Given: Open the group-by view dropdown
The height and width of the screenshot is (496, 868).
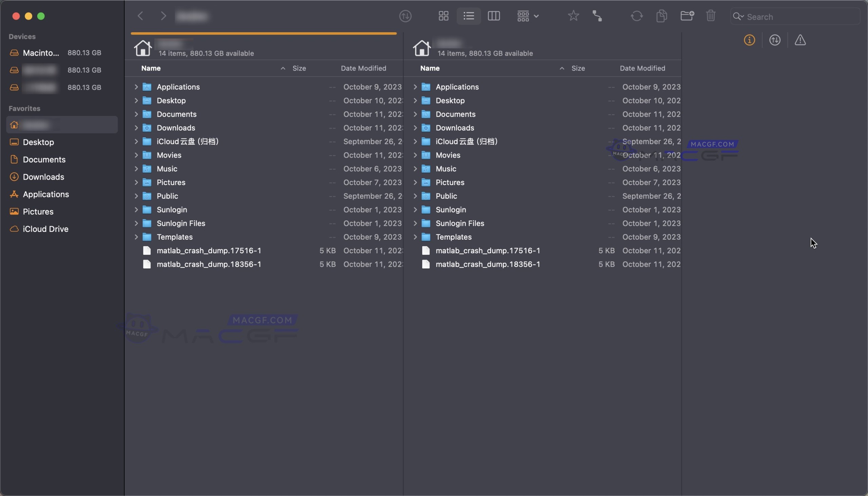Looking at the screenshot, I should point(527,16).
